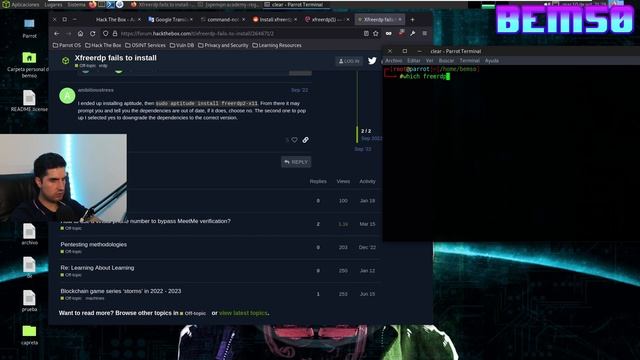Sort topics by Activity column
Screen dimensions: 640x360
(x=367, y=181)
